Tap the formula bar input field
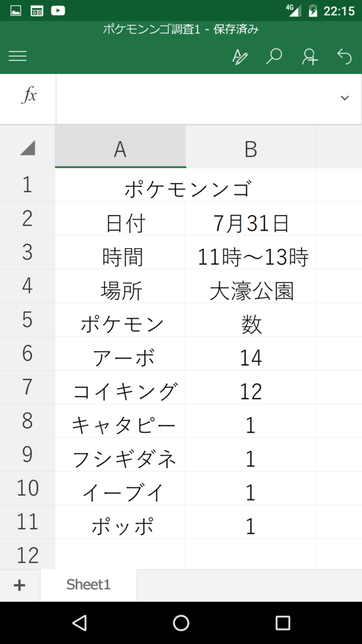The height and width of the screenshot is (644, 362). [x=197, y=99]
